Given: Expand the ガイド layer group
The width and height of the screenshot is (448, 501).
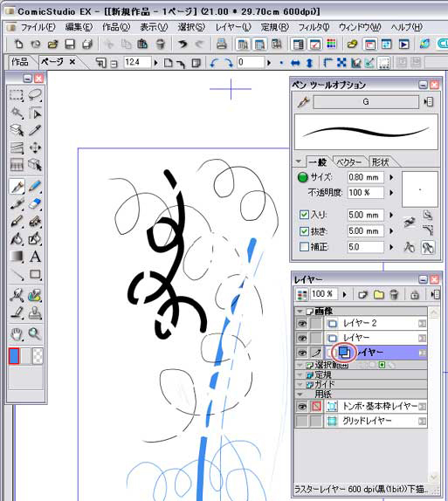Looking at the screenshot, I should pos(300,384).
